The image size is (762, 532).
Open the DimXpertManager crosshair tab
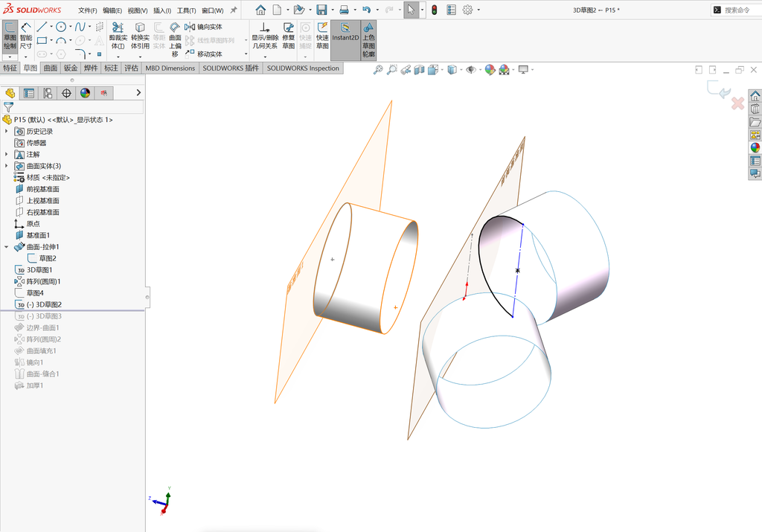tap(66, 93)
